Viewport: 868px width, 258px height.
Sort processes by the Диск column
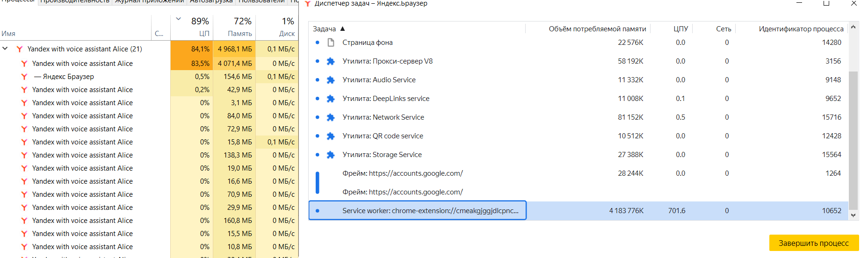point(277,27)
